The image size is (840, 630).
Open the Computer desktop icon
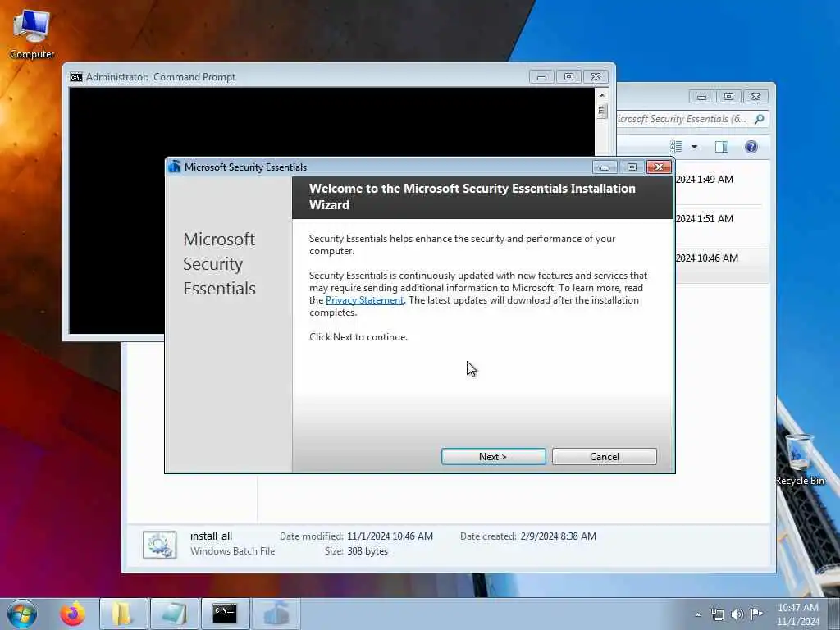[32, 33]
